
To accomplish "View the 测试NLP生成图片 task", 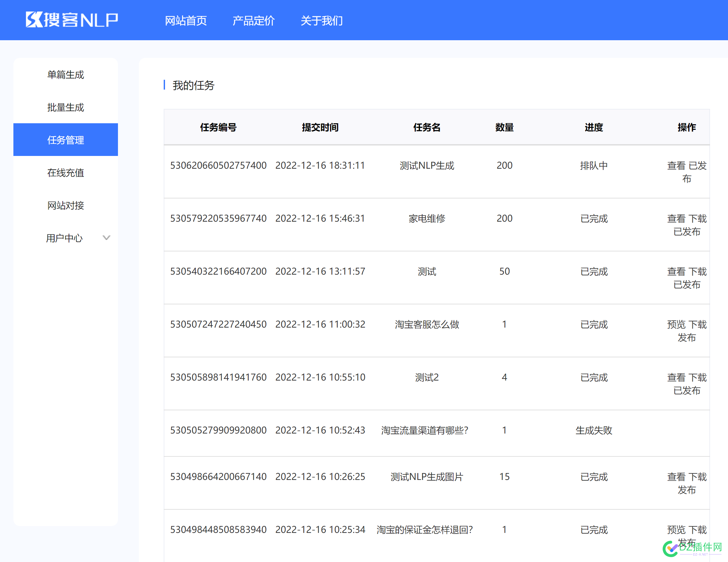I will click(676, 477).
